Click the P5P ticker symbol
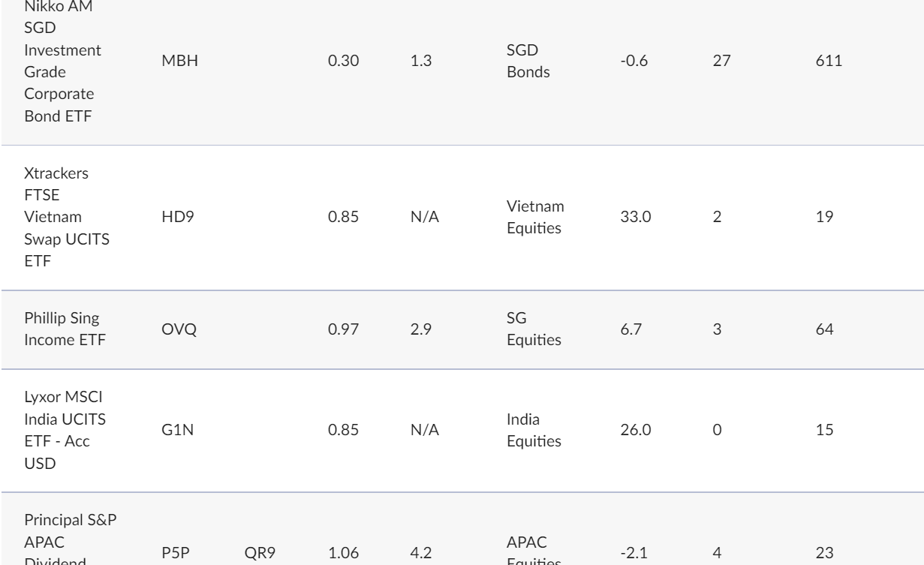The height and width of the screenshot is (565, 924). point(174,554)
